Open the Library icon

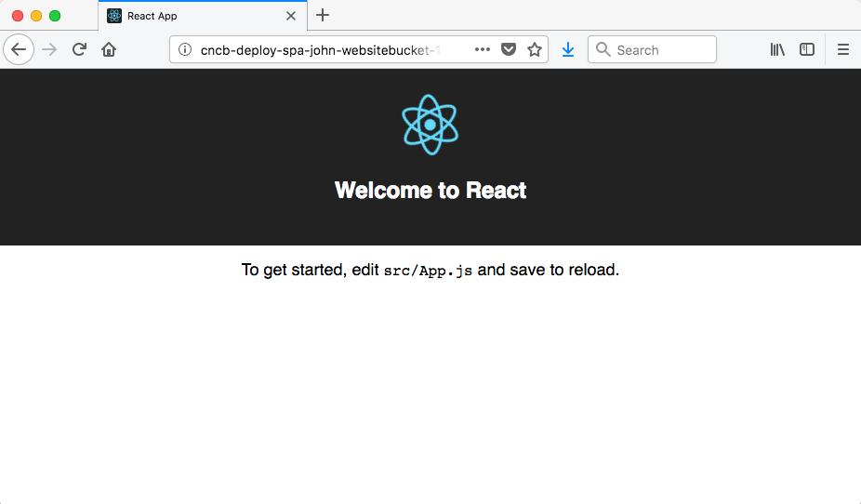pyautogui.click(x=777, y=49)
